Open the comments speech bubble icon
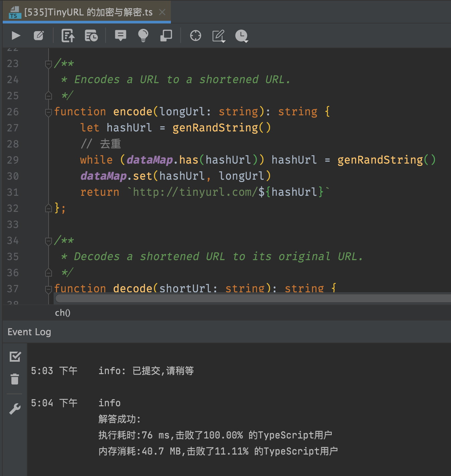The image size is (451, 476). coord(120,36)
